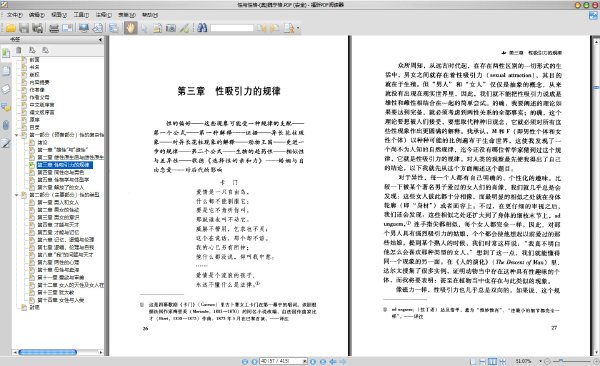600x366 pixels.
Task: Toggle continuous facing layout icon
Action: coord(502,361)
